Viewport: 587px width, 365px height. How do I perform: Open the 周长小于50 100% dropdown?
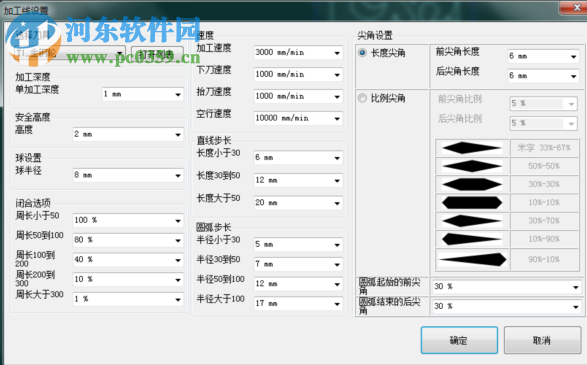[x=128, y=220]
